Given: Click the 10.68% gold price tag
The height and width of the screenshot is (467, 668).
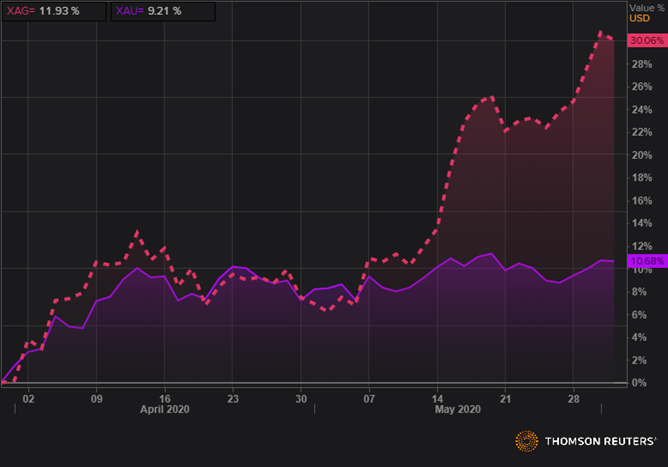Looking at the screenshot, I should coord(647,261).
